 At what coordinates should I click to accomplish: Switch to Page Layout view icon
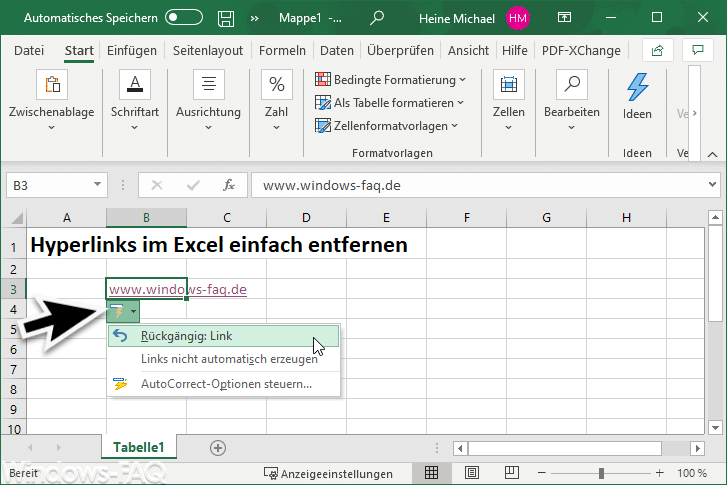coord(472,472)
